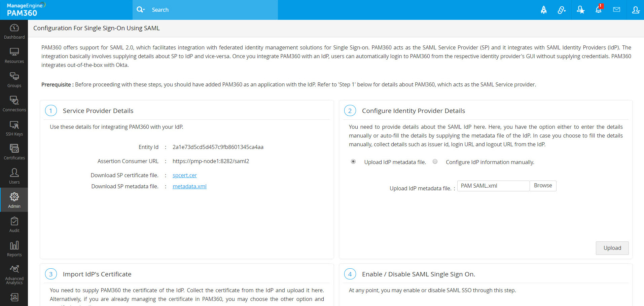
Task: Download the metadata.xml file
Action: click(189, 186)
